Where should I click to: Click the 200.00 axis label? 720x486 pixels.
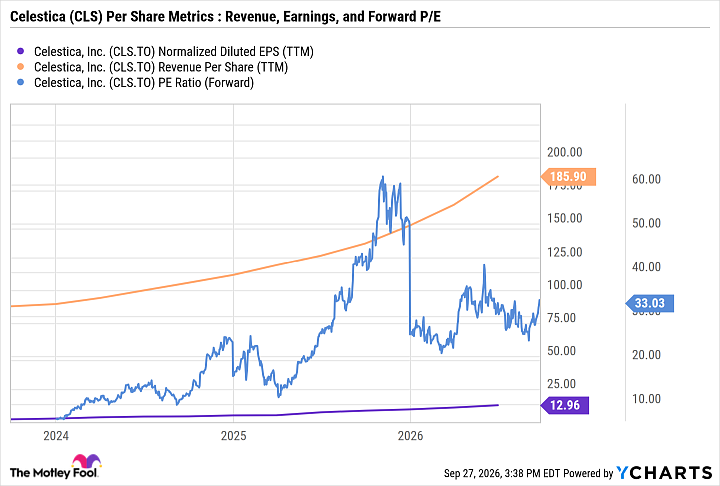click(564, 152)
